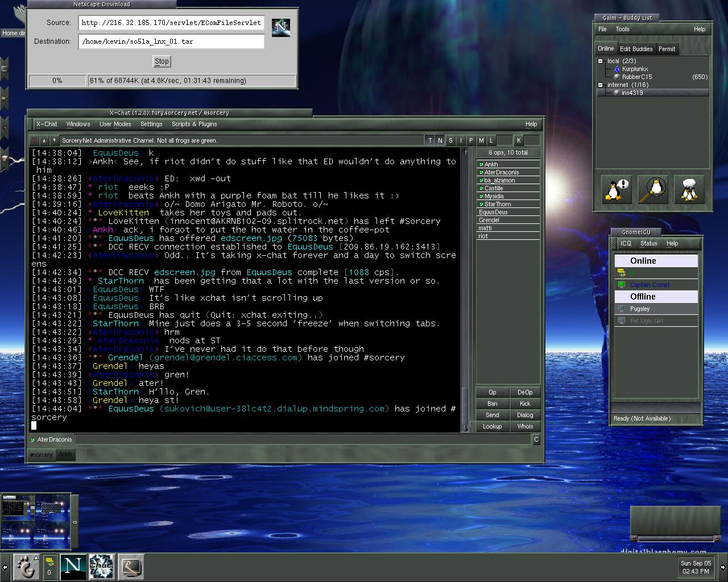Collapse the local group in Gaim

pos(600,61)
